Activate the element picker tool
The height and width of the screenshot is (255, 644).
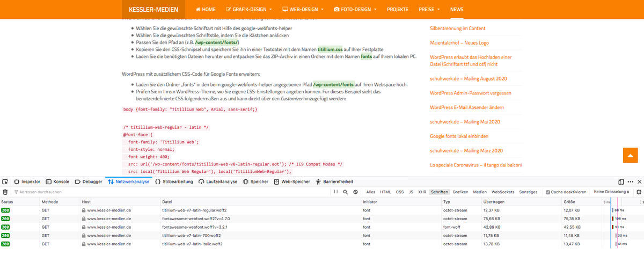5,182
